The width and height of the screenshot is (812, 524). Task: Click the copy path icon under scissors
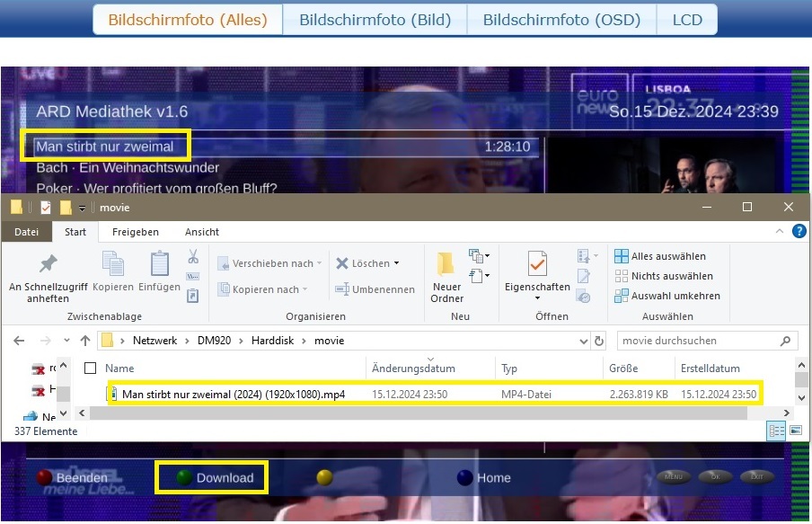tap(192, 276)
